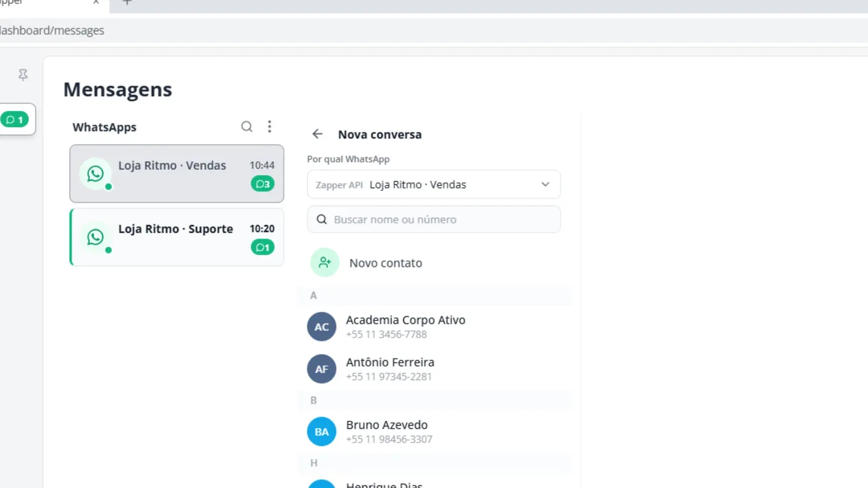The width and height of the screenshot is (868, 488).
Task: Click phone number +55 11 98456-3307
Action: pos(389,439)
